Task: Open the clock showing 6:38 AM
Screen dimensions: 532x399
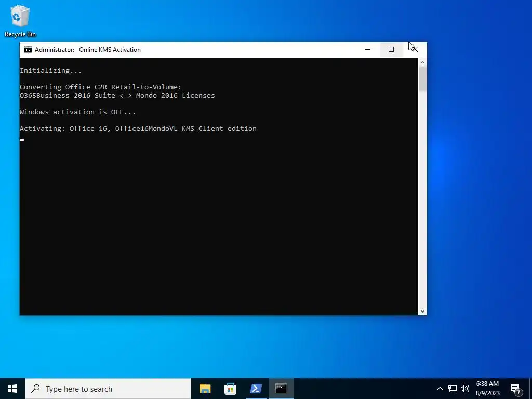Action: point(487,389)
